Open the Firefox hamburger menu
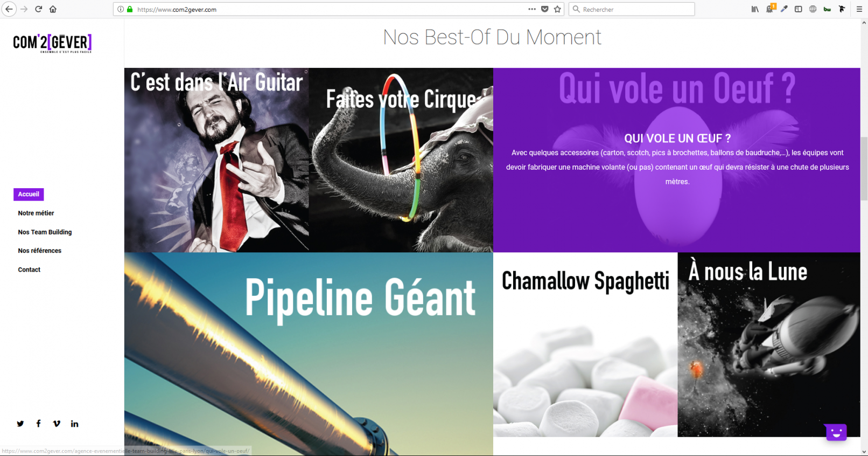 859,9
